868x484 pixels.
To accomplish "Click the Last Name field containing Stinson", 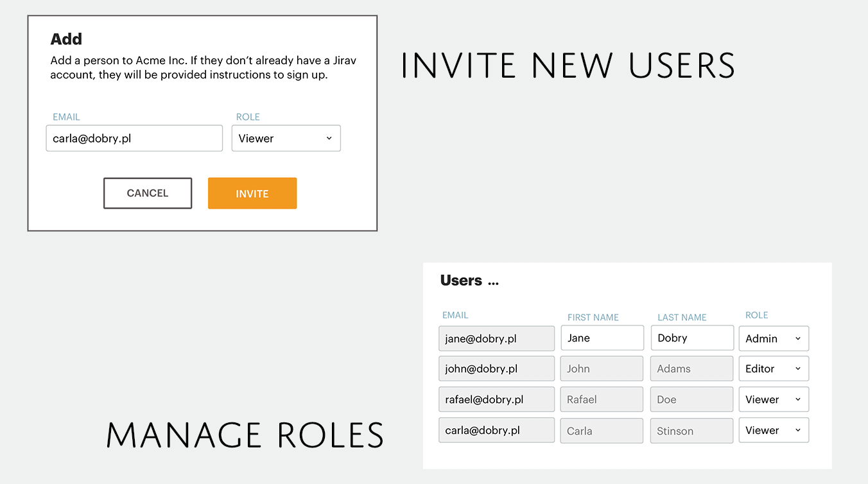I will [x=691, y=431].
